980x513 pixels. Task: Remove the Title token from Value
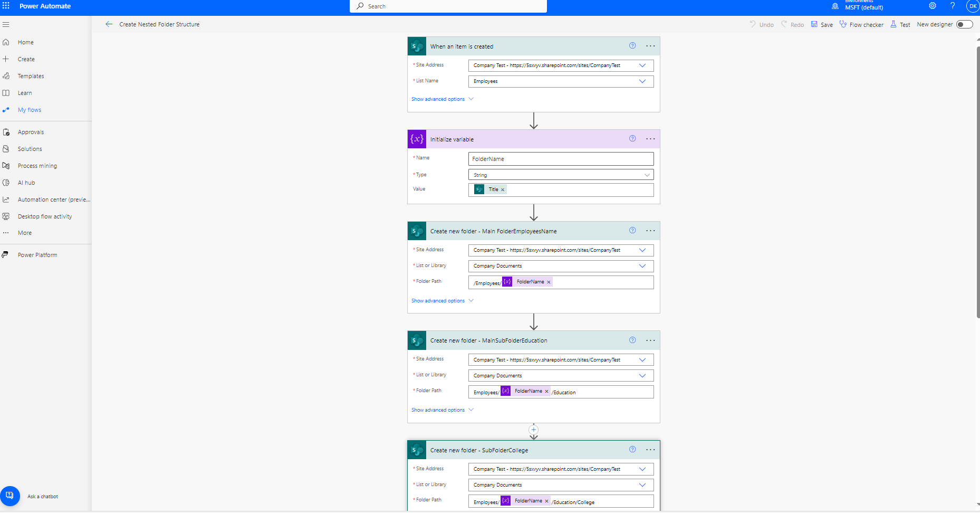503,189
